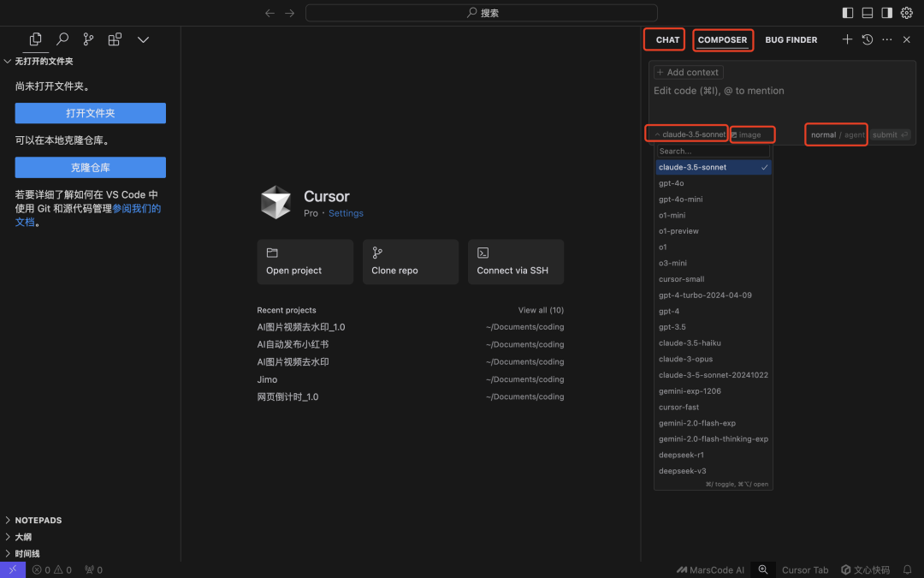Viewport: 924px width, 578px height.
Task: Pick deepseek-v3 model
Action: tap(713, 471)
